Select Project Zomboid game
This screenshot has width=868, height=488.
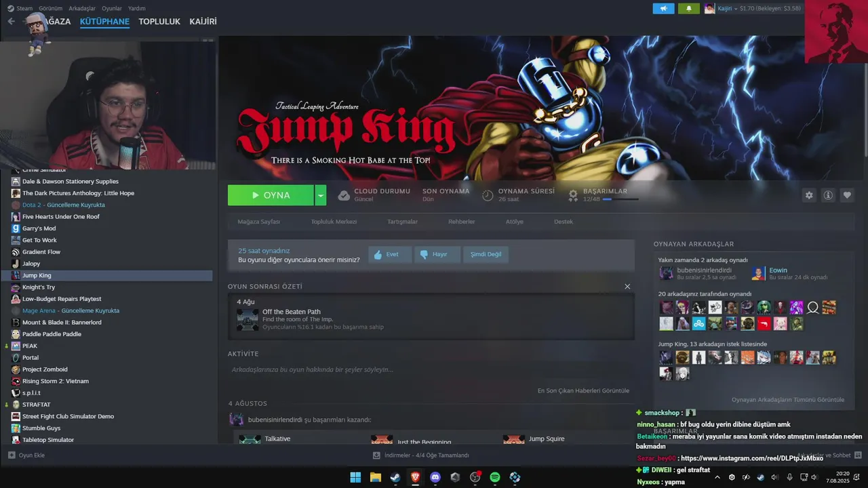pos(45,369)
